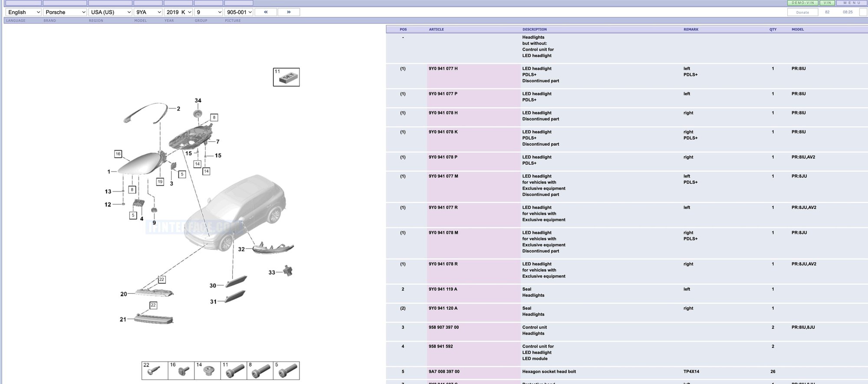Go to previous picture with « button
This screenshot has width=868, height=384.
pyautogui.click(x=266, y=12)
